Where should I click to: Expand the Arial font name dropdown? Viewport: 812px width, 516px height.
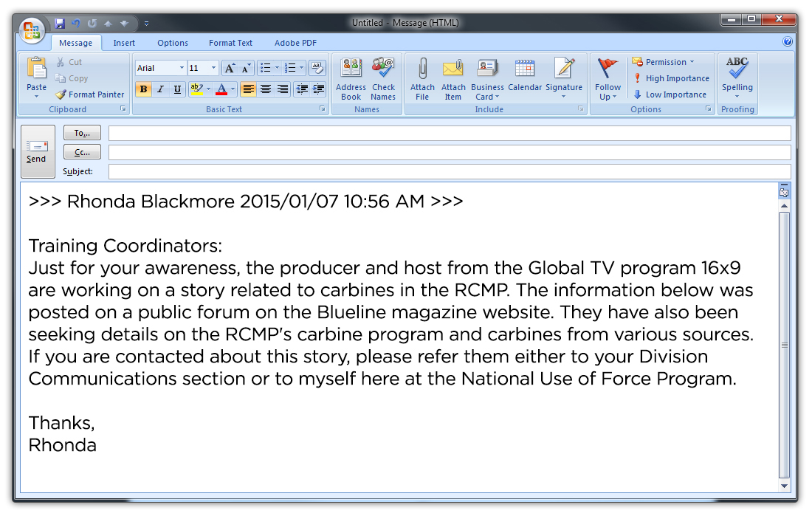pyautogui.click(x=182, y=68)
